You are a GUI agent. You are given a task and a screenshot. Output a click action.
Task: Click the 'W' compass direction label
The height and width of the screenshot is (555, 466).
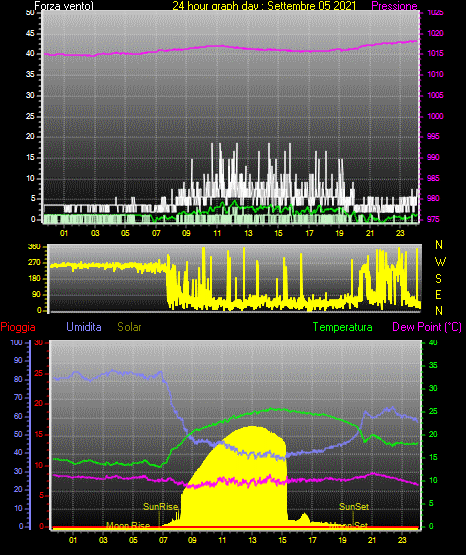(x=440, y=262)
